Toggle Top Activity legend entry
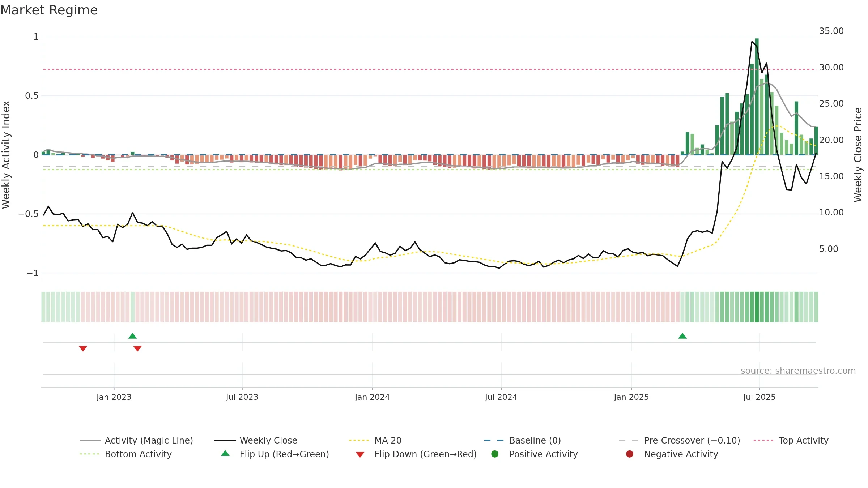Image resolution: width=868 pixels, height=488 pixels. [791, 440]
